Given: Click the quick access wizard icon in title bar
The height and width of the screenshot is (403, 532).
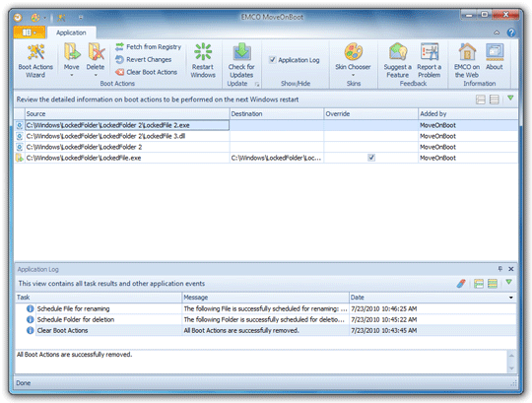Looking at the screenshot, I should click(61, 18).
